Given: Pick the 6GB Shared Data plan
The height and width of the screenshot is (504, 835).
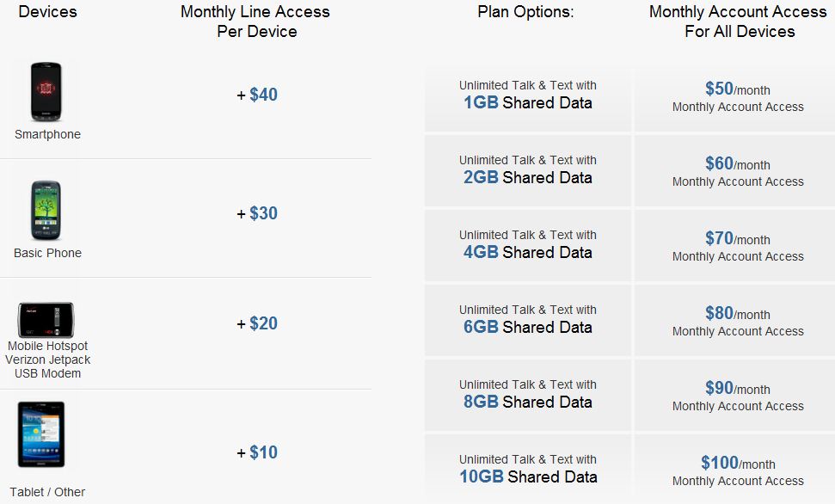Looking at the screenshot, I should point(528,320).
